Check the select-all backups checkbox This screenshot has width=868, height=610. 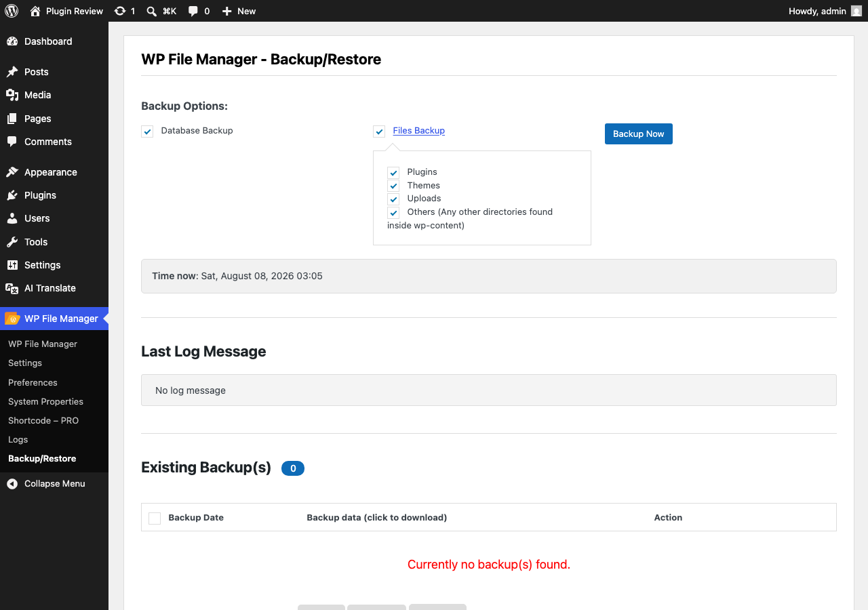pyautogui.click(x=155, y=518)
